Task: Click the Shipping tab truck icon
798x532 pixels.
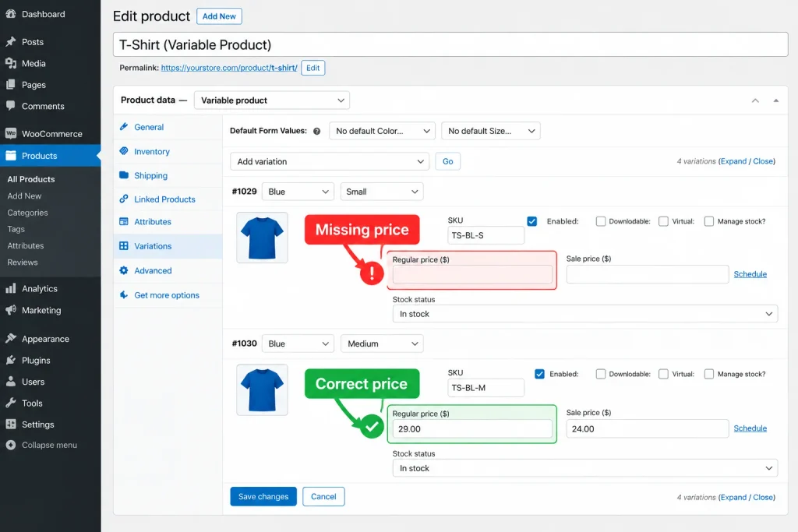Action: point(124,175)
